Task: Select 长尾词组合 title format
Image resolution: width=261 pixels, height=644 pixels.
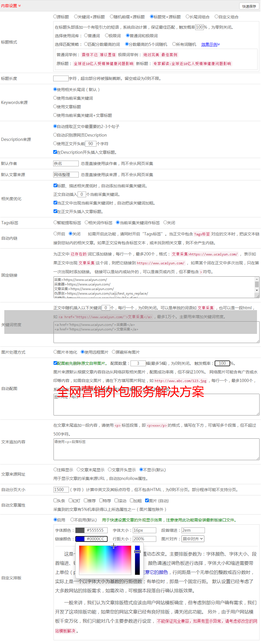Action: coord(188,17)
